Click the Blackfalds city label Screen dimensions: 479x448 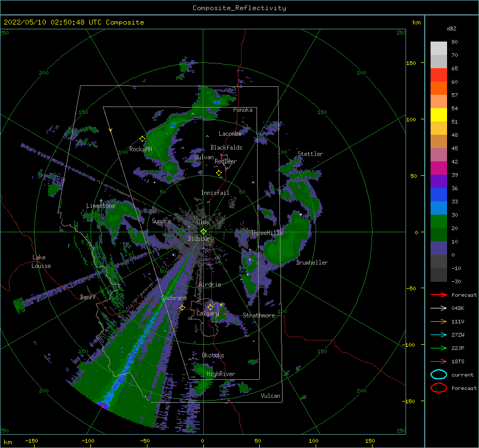(226, 148)
